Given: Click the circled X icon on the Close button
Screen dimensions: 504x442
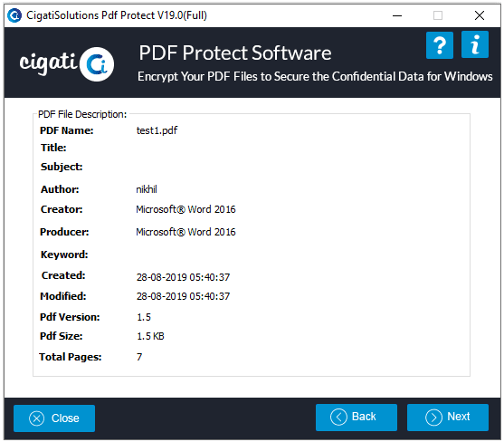Looking at the screenshot, I should (x=36, y=418).
